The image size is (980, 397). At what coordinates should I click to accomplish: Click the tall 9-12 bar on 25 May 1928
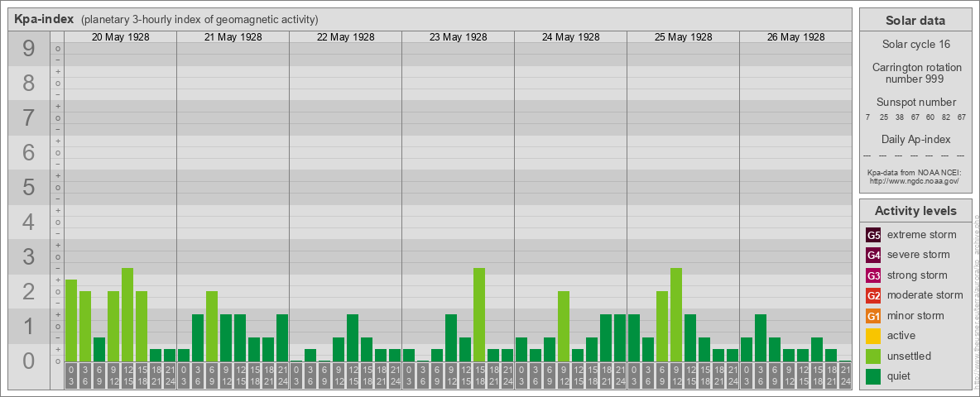point(676,314)
